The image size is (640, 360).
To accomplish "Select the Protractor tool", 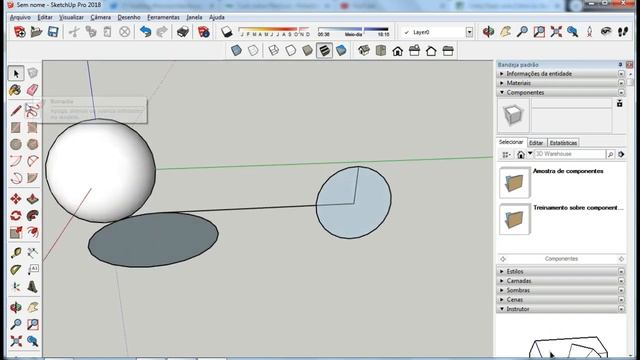I will point(16,270).
